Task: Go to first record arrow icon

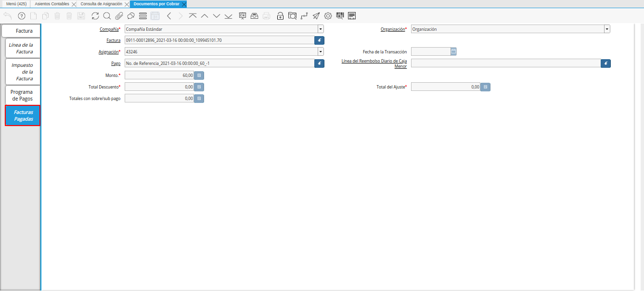Action: (193, 16)
